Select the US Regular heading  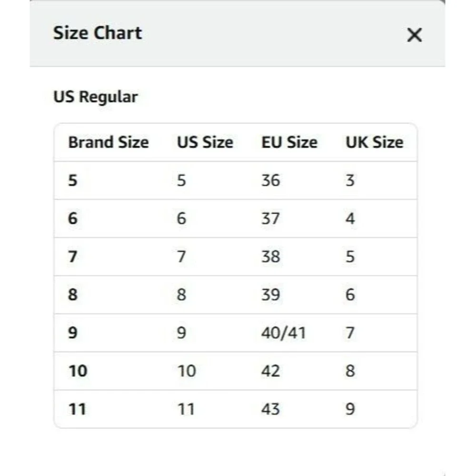tap(95, 97)
